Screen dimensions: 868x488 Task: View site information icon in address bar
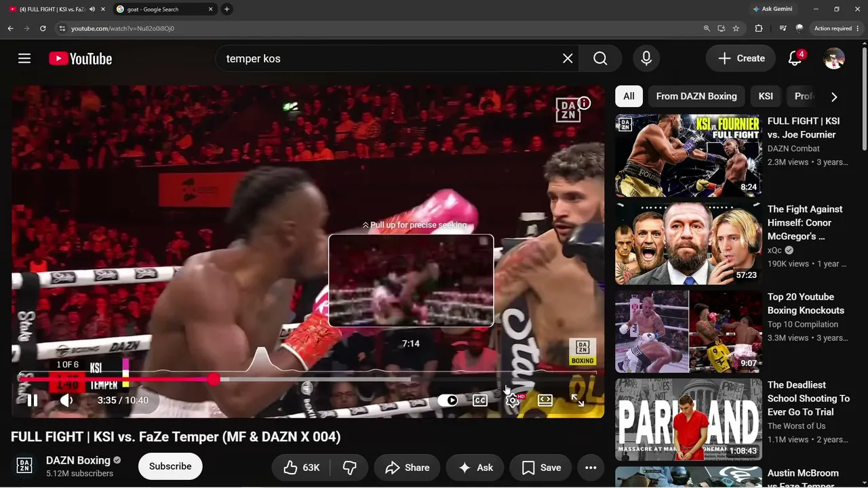point(62,28)
